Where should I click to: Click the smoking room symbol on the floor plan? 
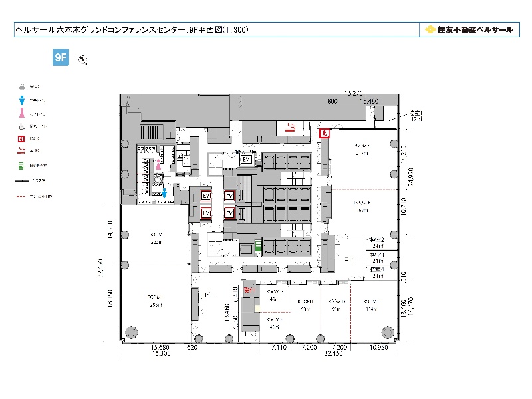289,128
